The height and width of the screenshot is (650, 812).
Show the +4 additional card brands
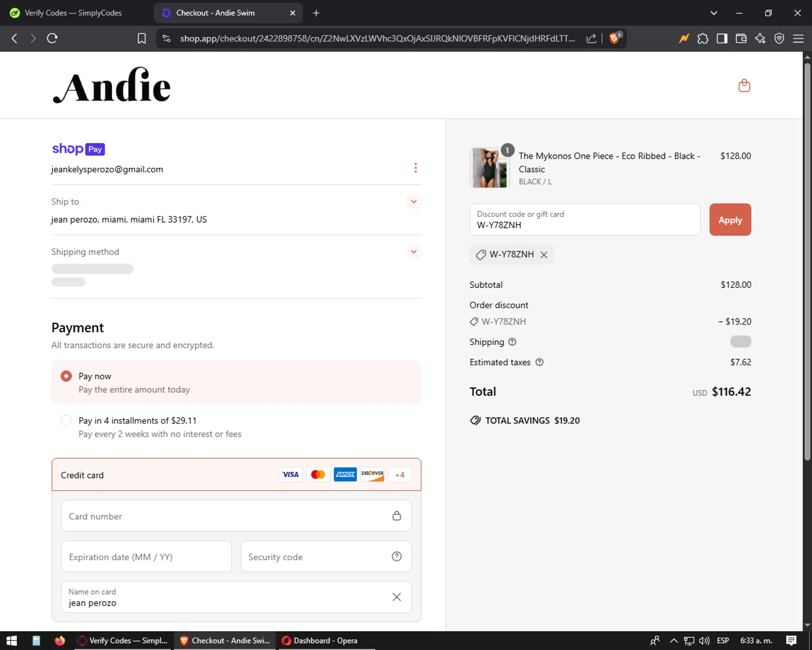click(400, 474)
